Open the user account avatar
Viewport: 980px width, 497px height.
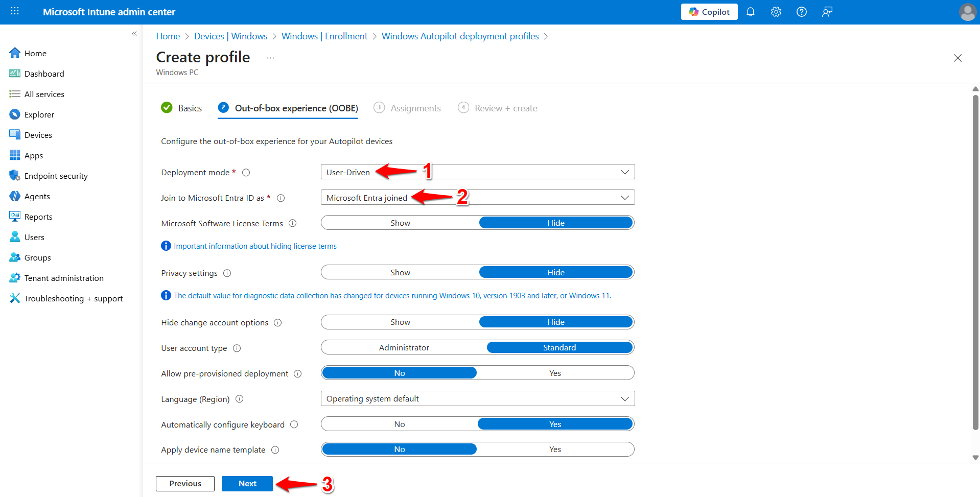(x=968, y=12)
